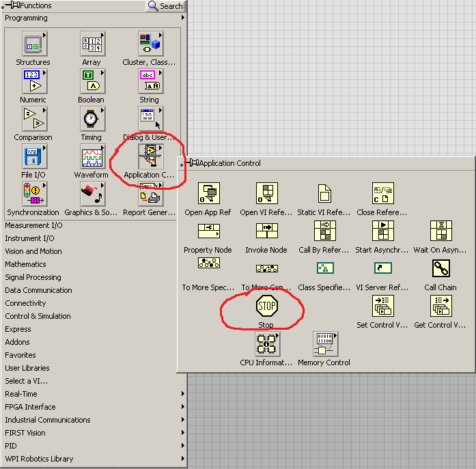Open the File I/O palette
The height and width of the screenshot is (469, 476).
pyautogui.click(x=33, y=157)
